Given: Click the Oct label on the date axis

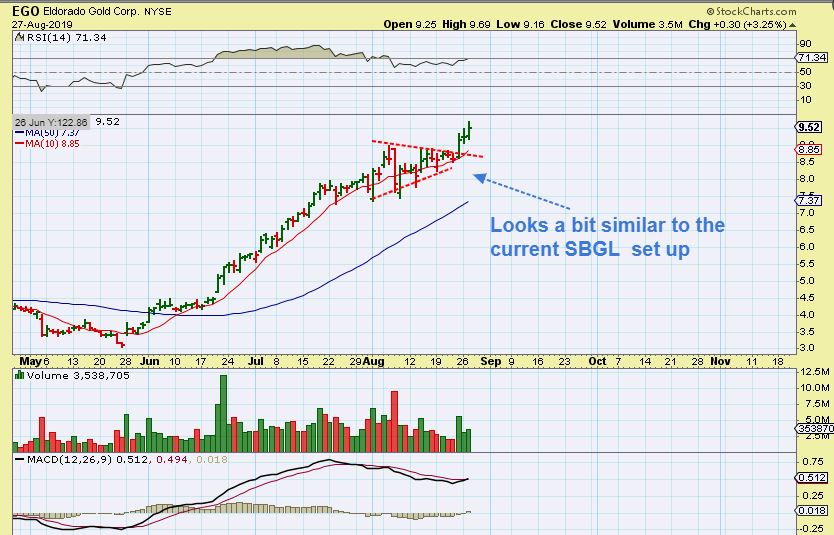Looking at the screenshot, I should pyautogui.click(x=597, y=361).
